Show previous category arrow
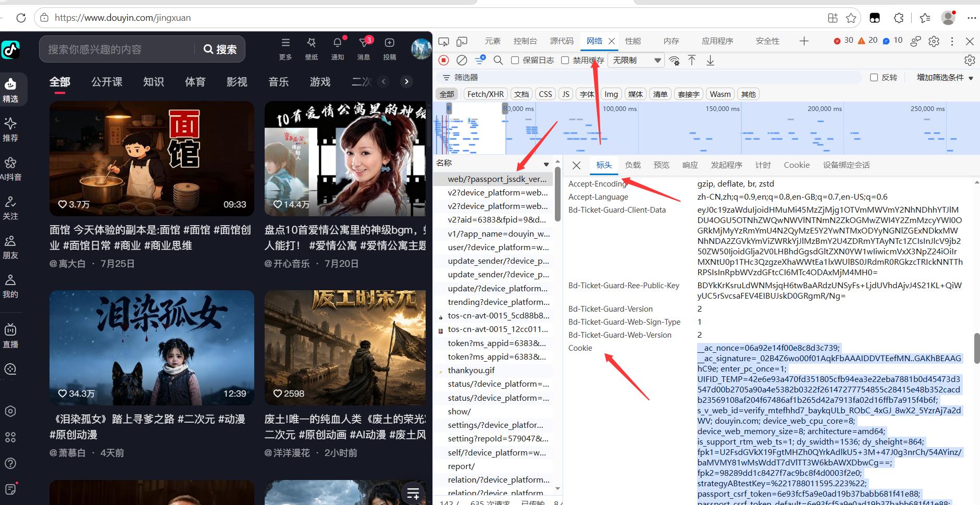Viewport: 980px width, 505px height. 384,81
